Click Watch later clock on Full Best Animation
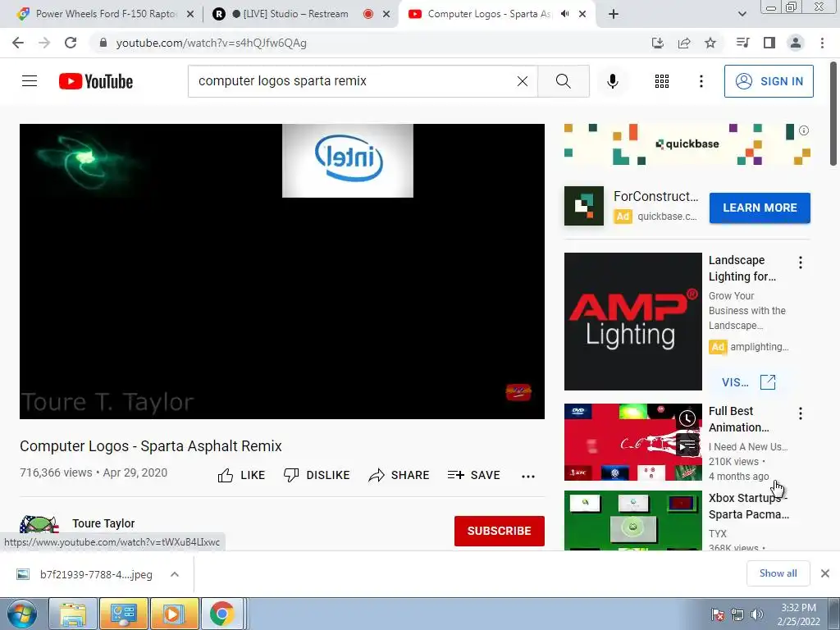The image size is (840, 630). pyautogui.click(x=687, y=418)
